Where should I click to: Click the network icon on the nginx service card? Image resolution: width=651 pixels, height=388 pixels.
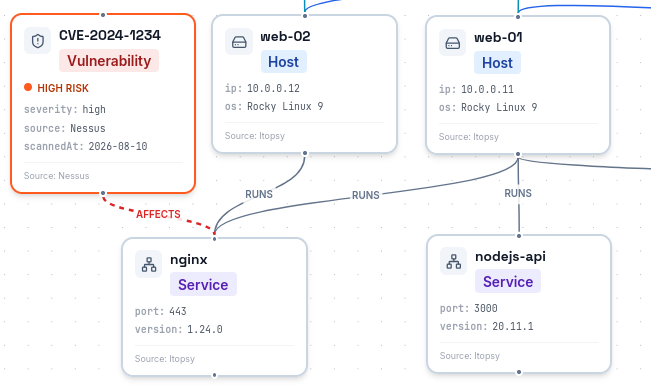(149, 264)
